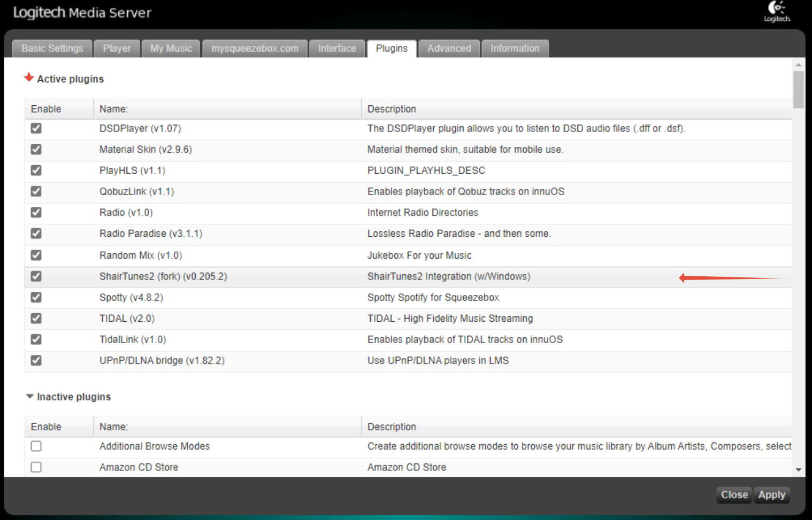Click Spotty (v4.8.2) name
Screen dimensions: 812x520
(x=131, y=297)
